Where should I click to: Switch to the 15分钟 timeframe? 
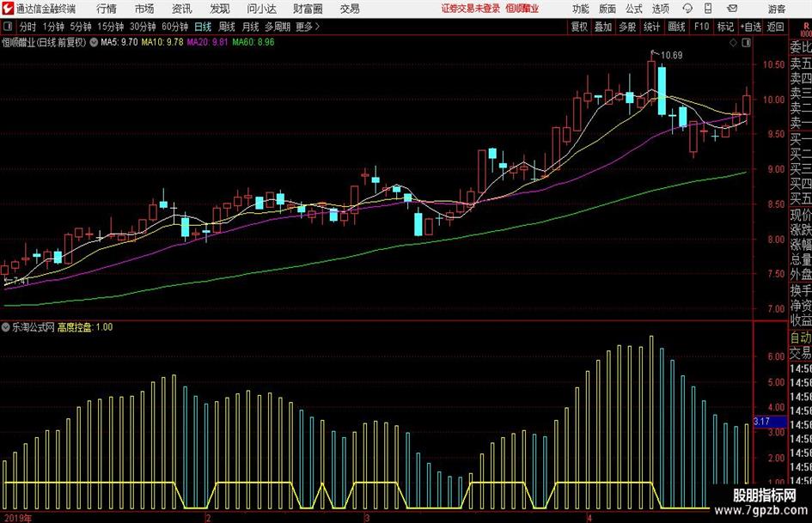tap(111, 27)
